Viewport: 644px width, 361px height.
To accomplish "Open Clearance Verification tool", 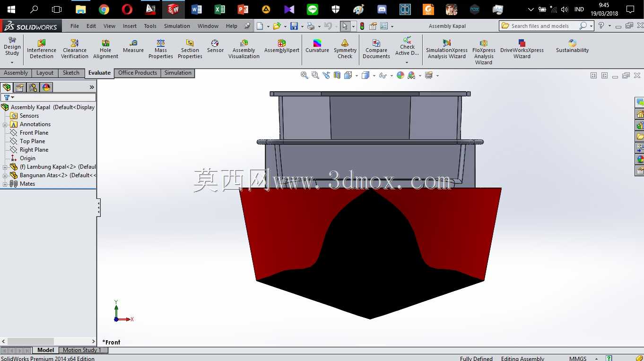I will 75,50.
